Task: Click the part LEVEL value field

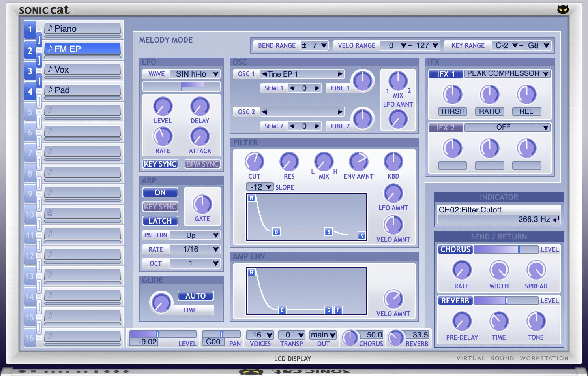Action: (x=148, y=342)
